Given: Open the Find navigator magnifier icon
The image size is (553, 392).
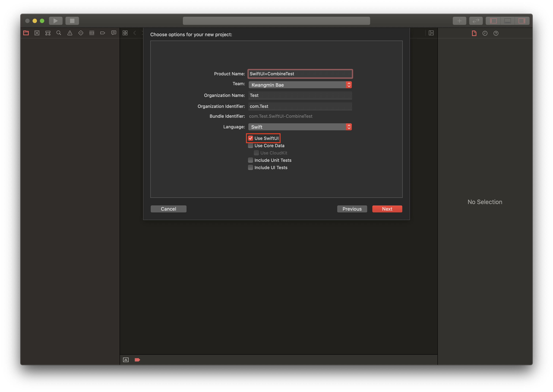Looking at the screenshot, I should [x=59, y=33].
